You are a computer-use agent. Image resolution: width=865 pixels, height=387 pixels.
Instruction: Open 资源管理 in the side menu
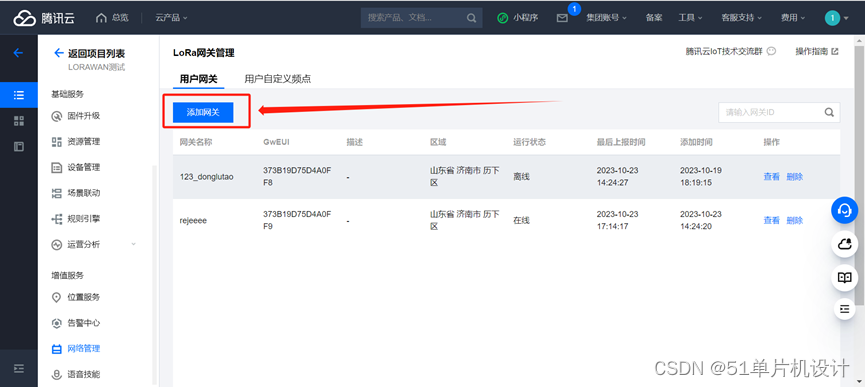click(x=84, y=142)
